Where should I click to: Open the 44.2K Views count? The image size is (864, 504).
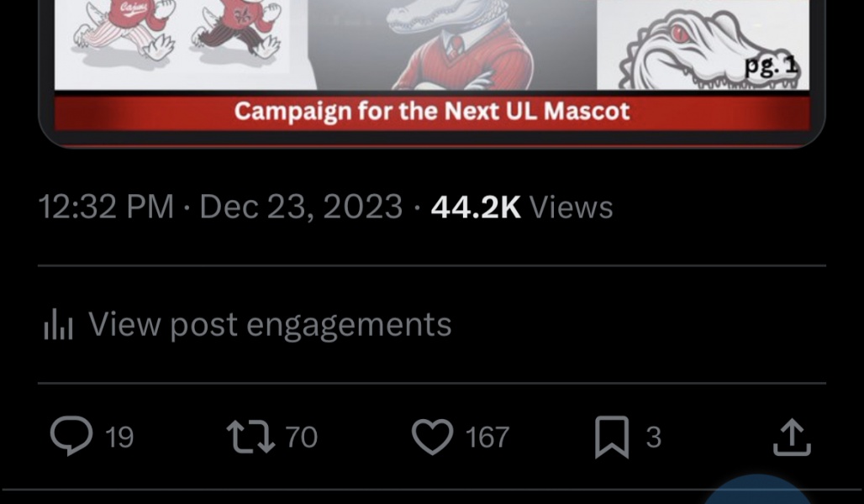click(521, 207)
